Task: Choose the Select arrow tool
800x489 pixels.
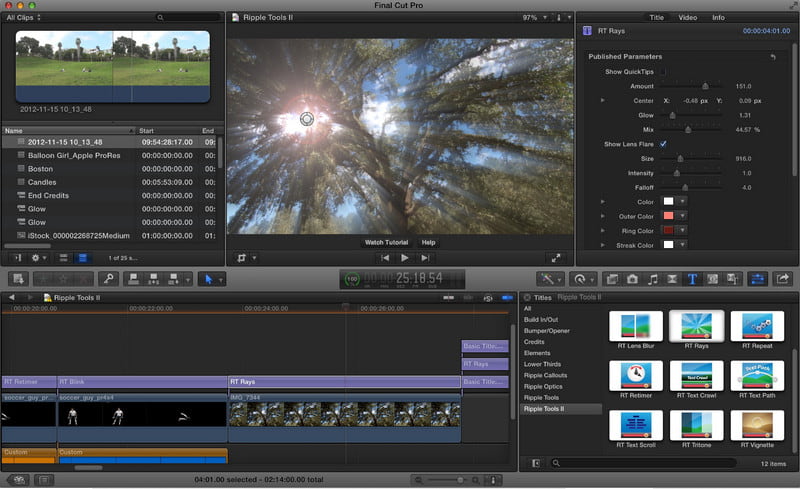Action: 209,279
